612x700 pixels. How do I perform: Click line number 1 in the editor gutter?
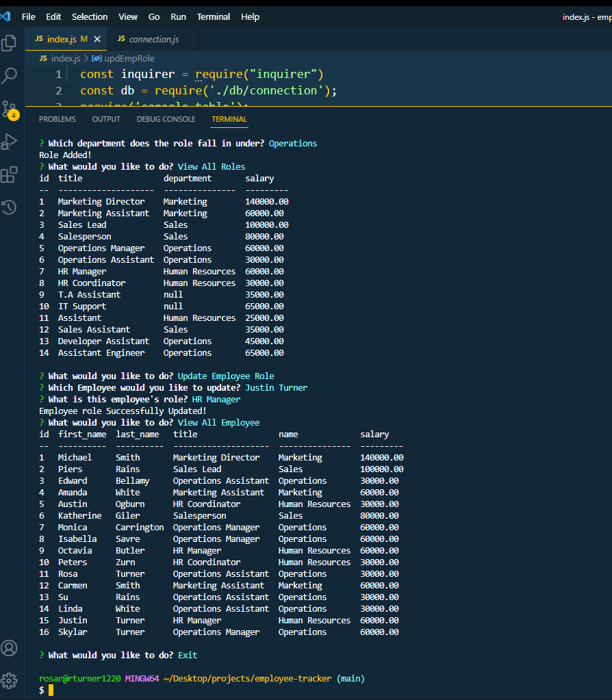pyautogui.click(x=58, y=74)
